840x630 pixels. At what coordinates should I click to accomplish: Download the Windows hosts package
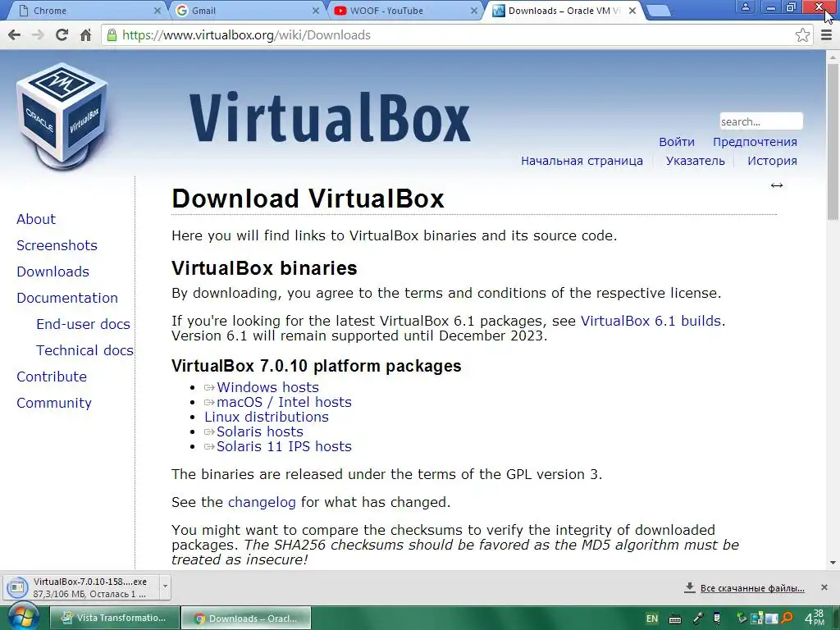[x=267, y=387]
